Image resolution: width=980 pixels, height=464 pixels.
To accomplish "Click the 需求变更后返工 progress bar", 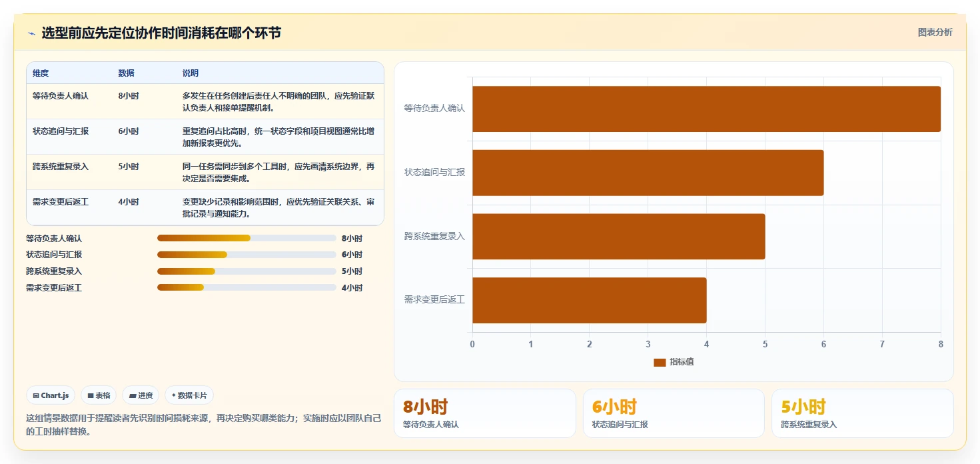I will 246,288.
